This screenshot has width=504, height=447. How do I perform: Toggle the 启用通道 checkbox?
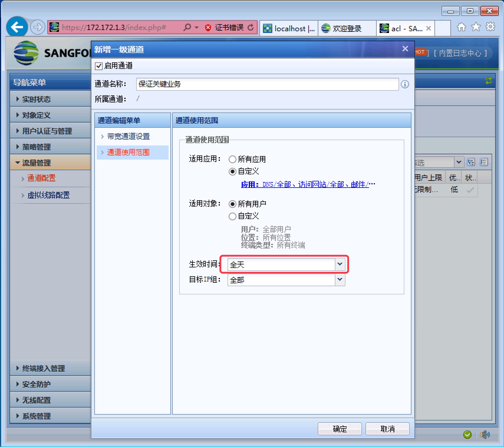coord(99,66)
